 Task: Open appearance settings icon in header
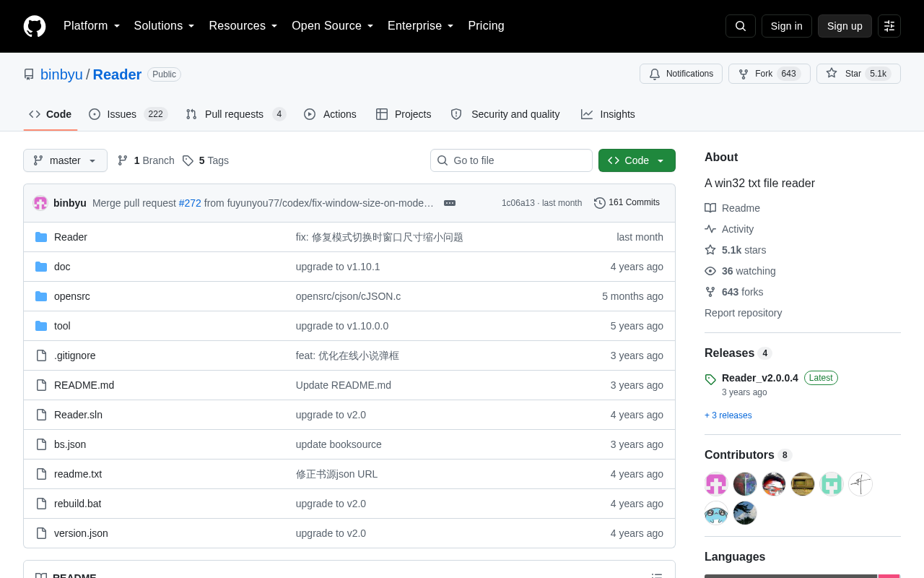click(x=889, y=26)
